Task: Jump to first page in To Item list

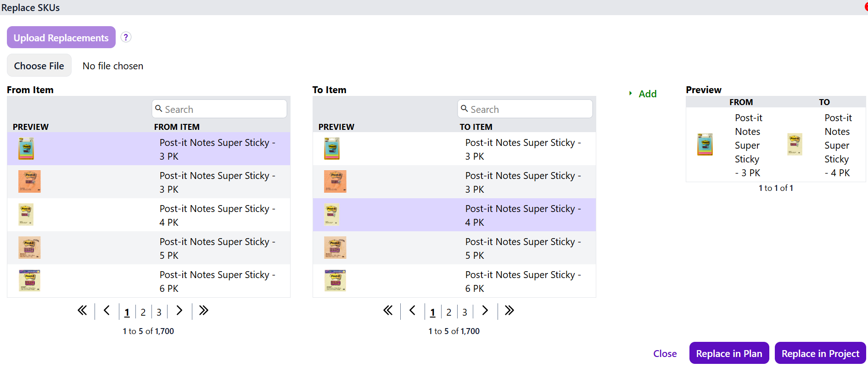Action: [388, 311]
